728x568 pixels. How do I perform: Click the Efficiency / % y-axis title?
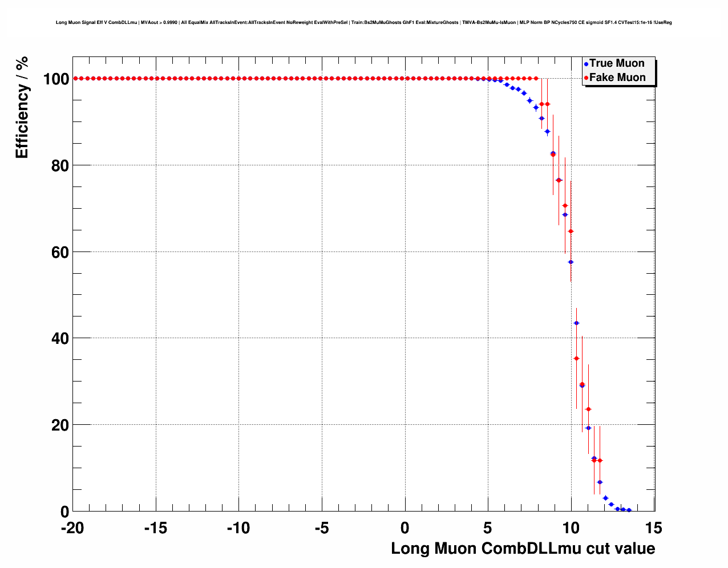[22, 107]
